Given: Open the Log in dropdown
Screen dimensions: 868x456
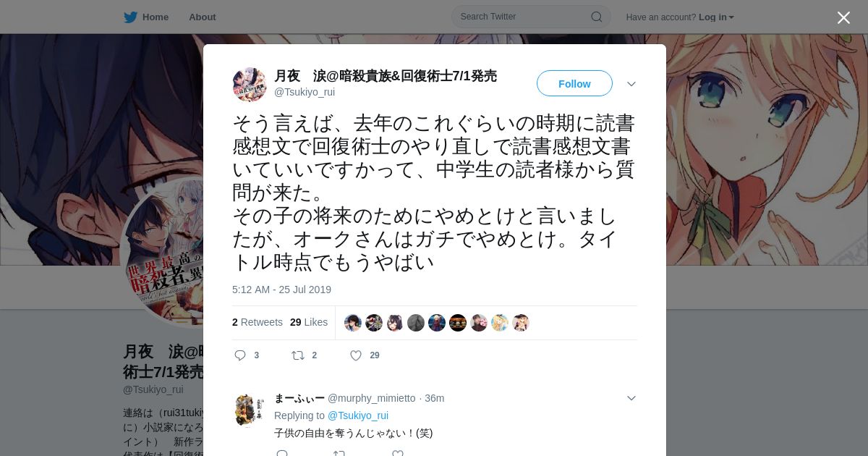Looking at the screenshot, I should click(x=716, y=17).
